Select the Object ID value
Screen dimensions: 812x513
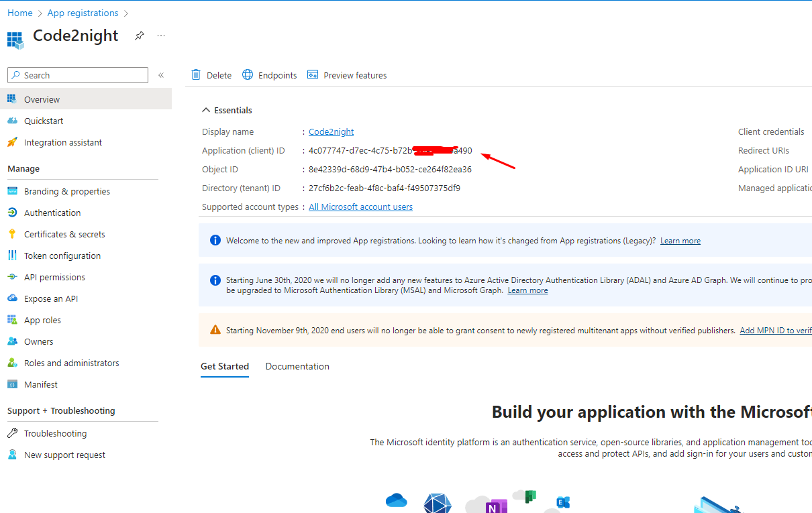click(390, 170)
